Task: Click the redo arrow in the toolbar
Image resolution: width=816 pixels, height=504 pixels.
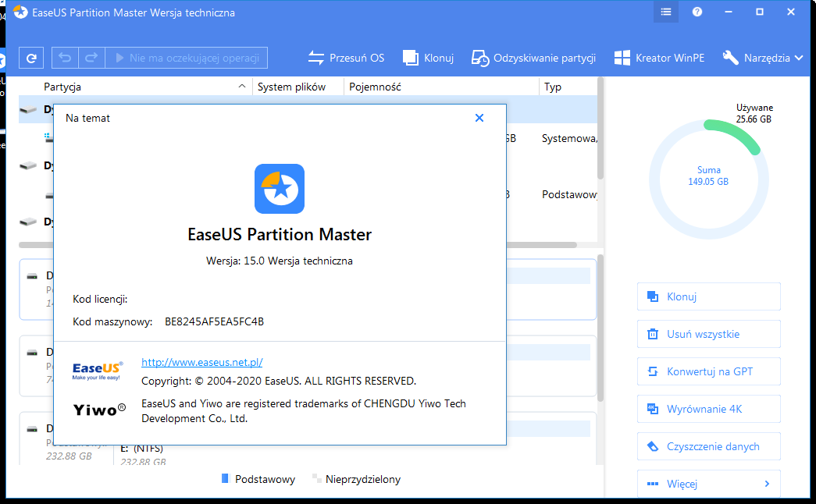Action: [91, 58]
